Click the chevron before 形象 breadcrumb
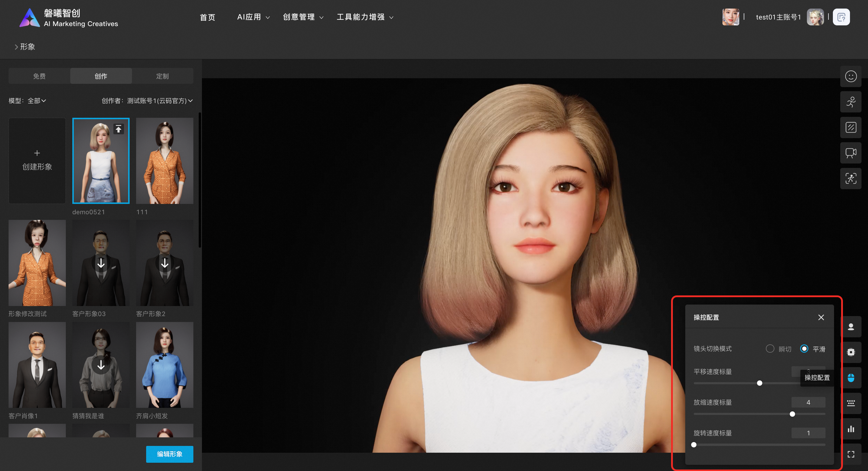 click(16, 47)
